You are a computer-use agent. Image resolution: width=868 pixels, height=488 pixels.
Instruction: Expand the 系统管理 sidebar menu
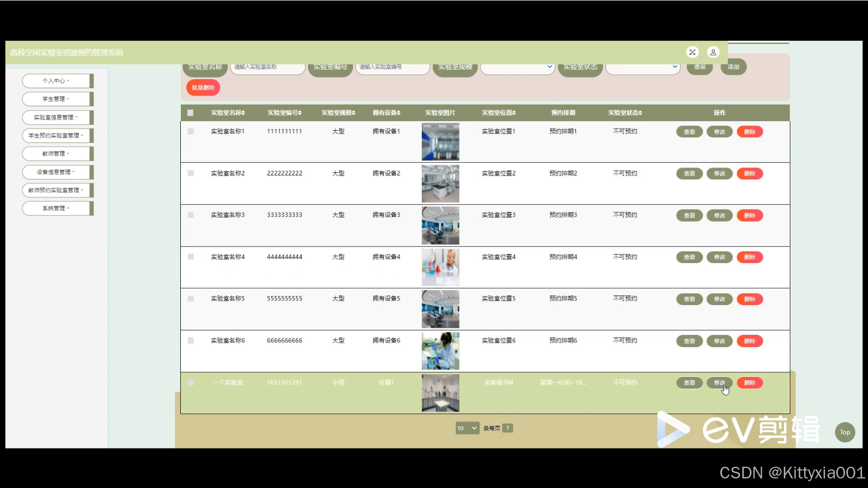click(56, 208)
